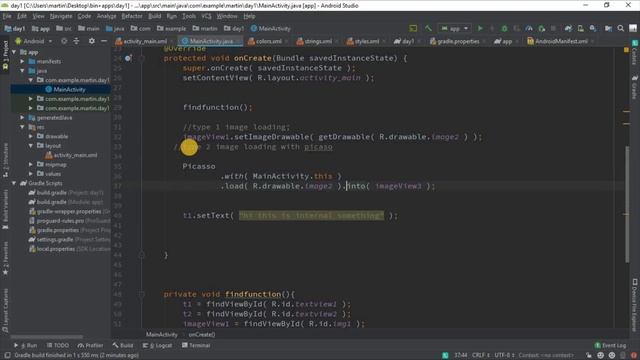The height and width of the screenshot is (360, 640).
Task: Open the VCS menu
Action: tap(206, 16)
